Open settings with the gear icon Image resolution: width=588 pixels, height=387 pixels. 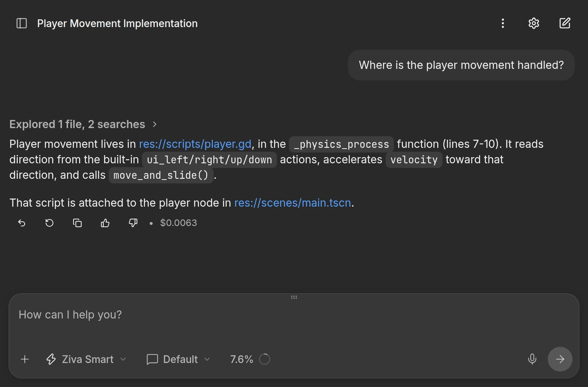(534, 23)
